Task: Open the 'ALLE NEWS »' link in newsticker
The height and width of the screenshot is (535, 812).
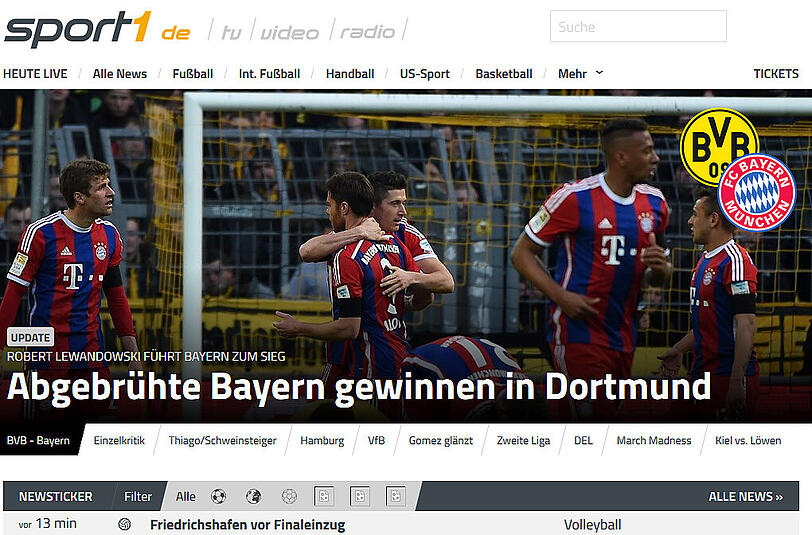Action: [745, 496]
